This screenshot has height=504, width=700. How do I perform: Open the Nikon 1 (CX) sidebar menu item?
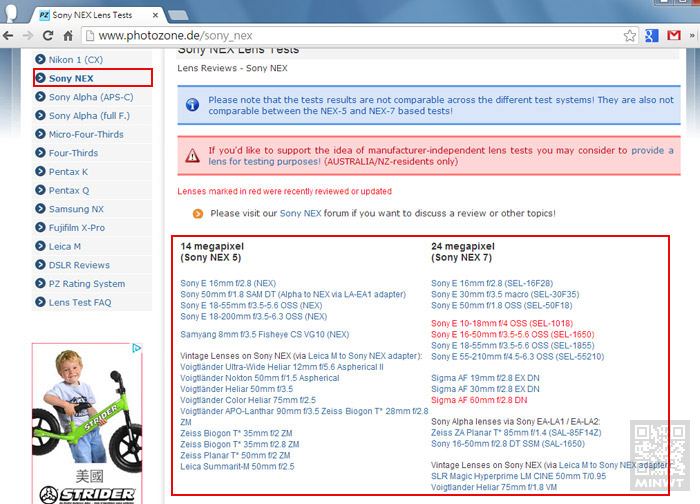point(92,59)
